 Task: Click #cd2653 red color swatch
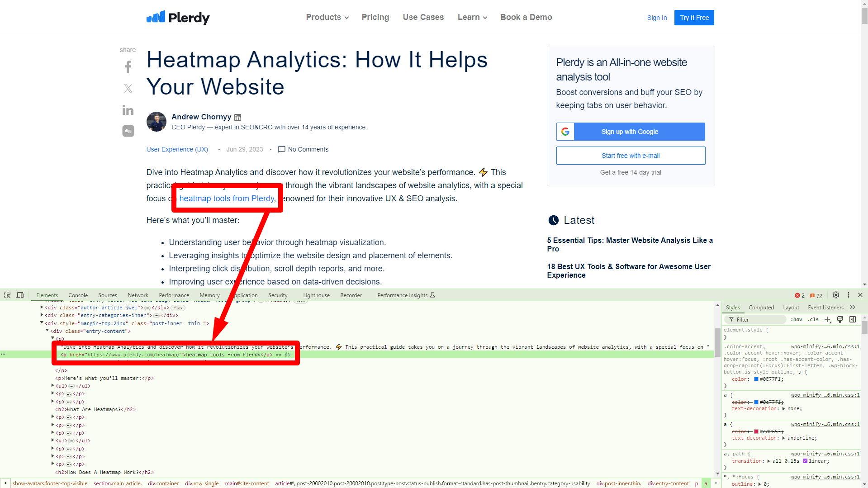tap(756, 431)
